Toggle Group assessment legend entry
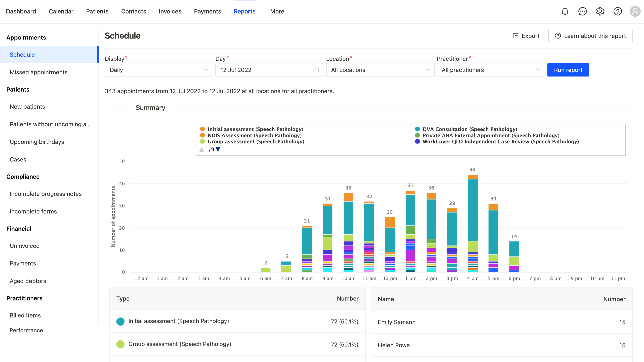 252,142
